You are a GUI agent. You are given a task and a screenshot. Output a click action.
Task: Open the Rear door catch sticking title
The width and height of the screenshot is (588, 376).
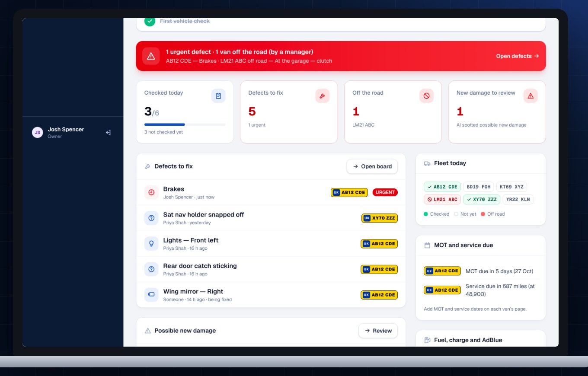tap(200, 266)
